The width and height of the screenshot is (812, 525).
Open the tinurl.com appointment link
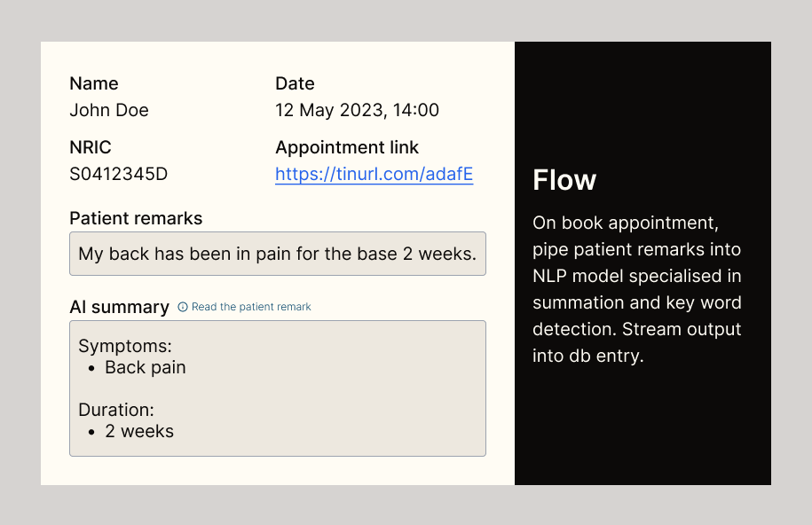pos(374,174)
